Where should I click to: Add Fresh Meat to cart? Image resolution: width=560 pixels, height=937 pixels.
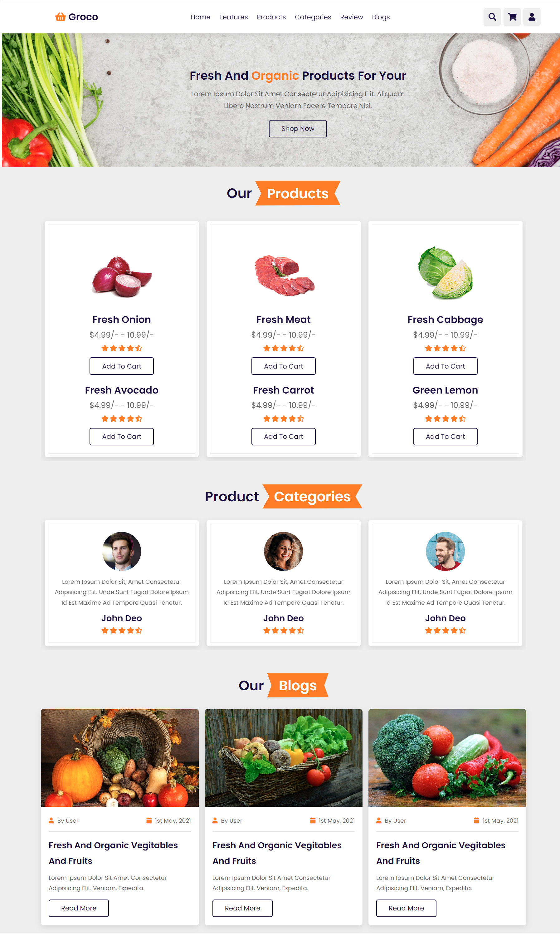pyautogui.click(x=283, y=366)
